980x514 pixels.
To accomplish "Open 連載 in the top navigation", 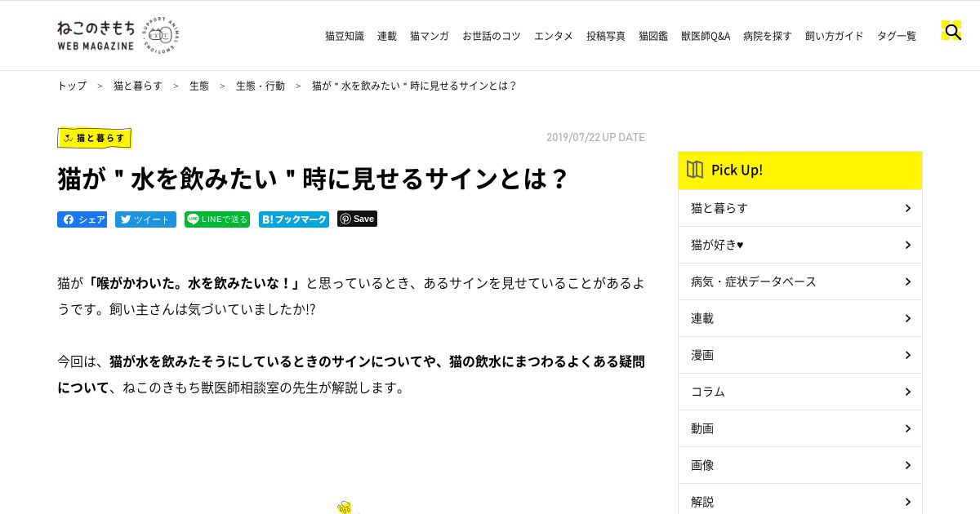I will [387, 36].
